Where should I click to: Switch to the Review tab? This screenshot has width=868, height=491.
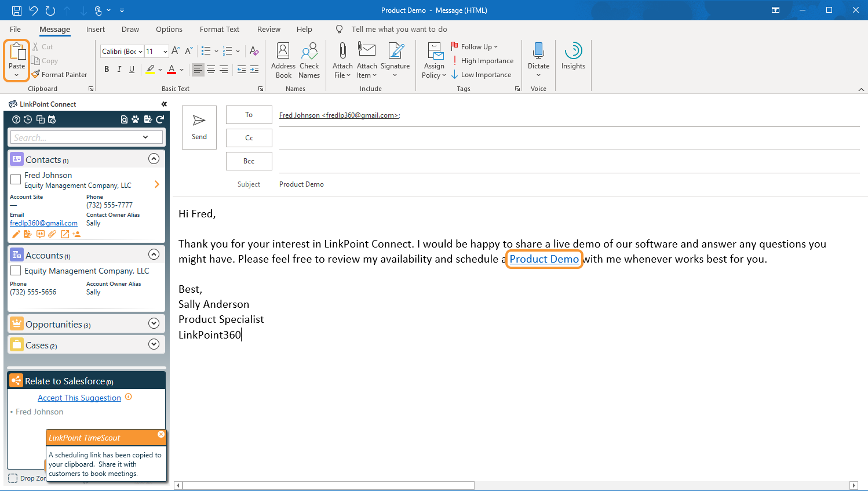point(269,29)
